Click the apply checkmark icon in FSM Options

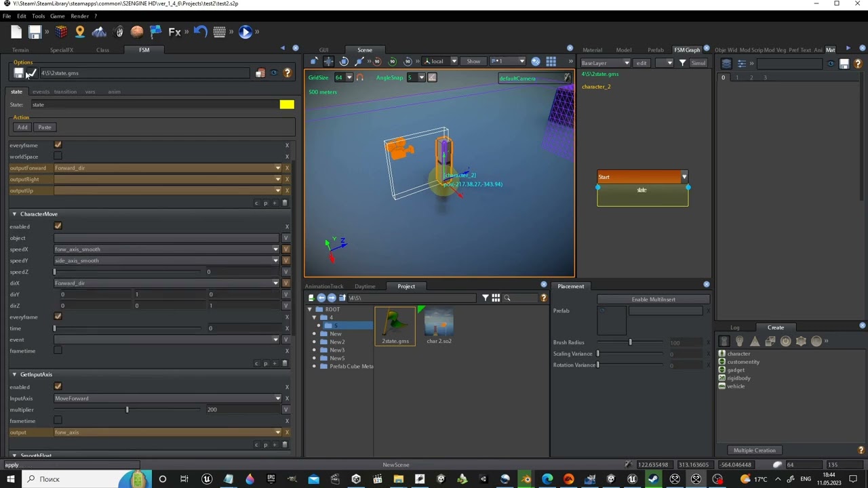pos(31,73)
